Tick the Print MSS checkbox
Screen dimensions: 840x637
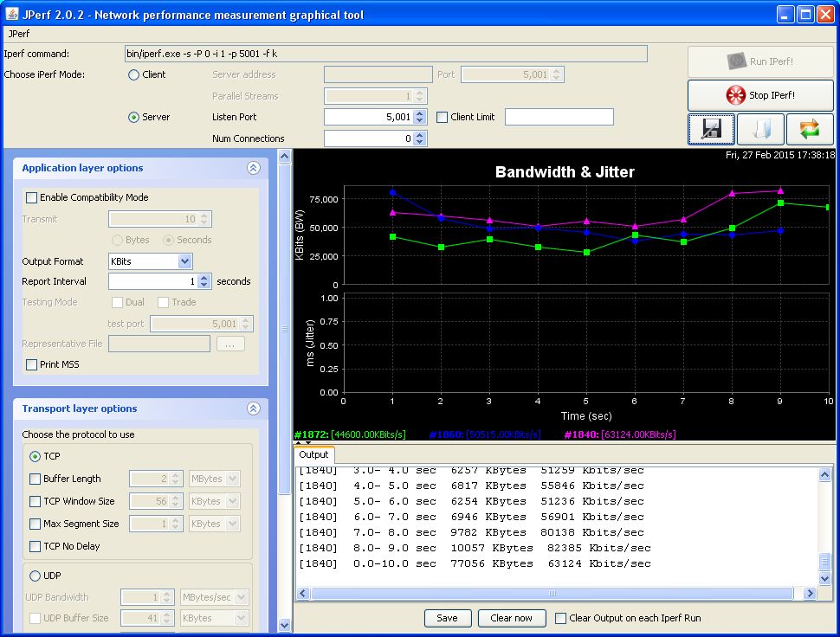tap(32, 364)
